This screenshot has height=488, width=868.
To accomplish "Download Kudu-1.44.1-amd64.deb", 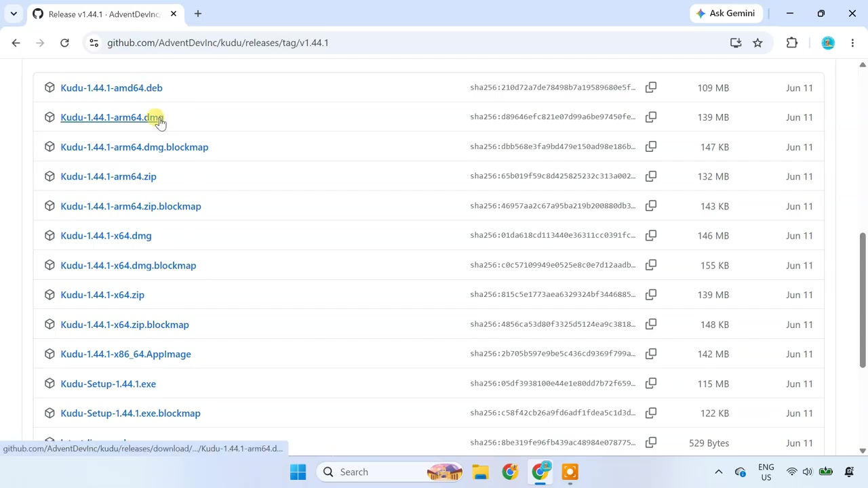I will point(111,87).
